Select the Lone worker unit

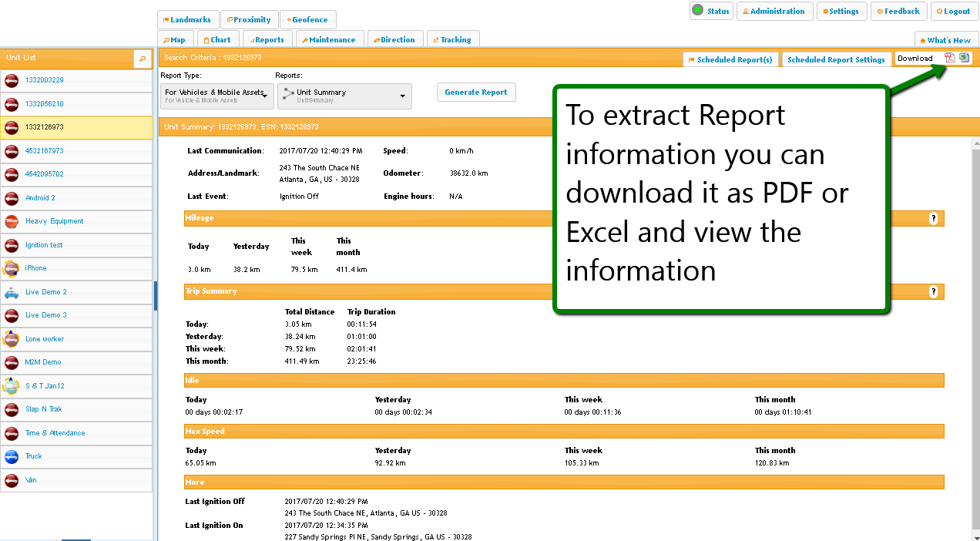[x=45, y=339]
